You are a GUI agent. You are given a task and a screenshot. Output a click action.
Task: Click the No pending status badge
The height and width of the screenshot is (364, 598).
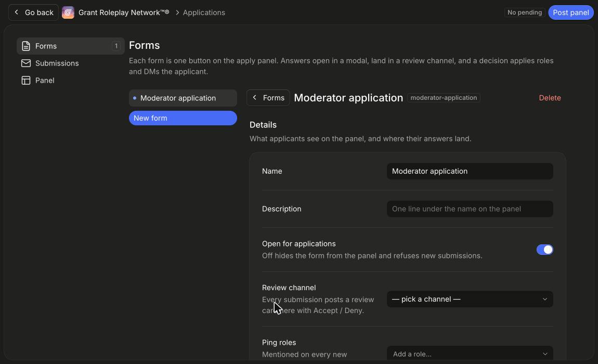click(x=524, y=12)
